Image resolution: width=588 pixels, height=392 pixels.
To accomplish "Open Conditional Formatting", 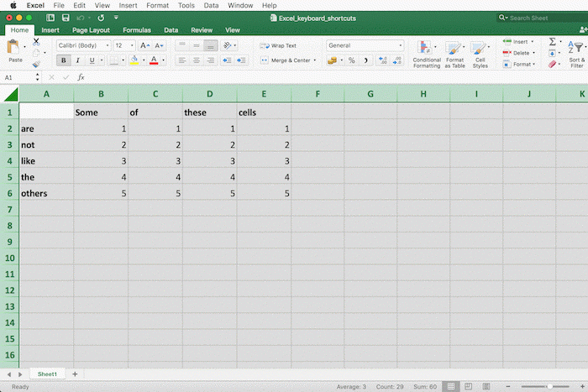I will tap(427, 52).
